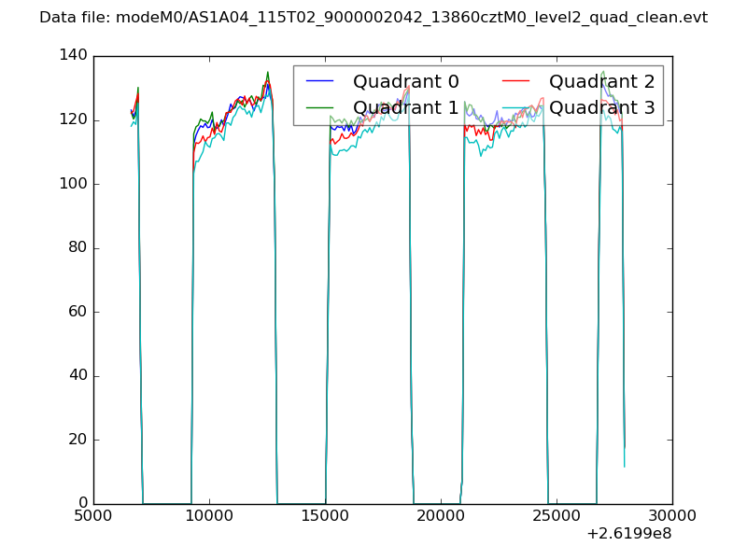This screenshot has height=560, width=747.
Task: Select the Quadrant 2 legend label
Action: (601, 81)
